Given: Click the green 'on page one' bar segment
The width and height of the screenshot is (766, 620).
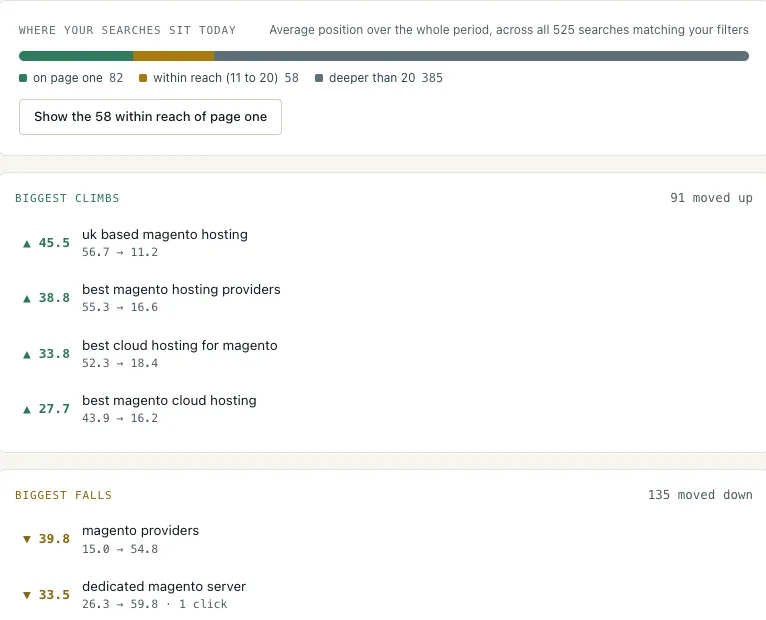Looking at the screenshot, I should tap(76, 56).
